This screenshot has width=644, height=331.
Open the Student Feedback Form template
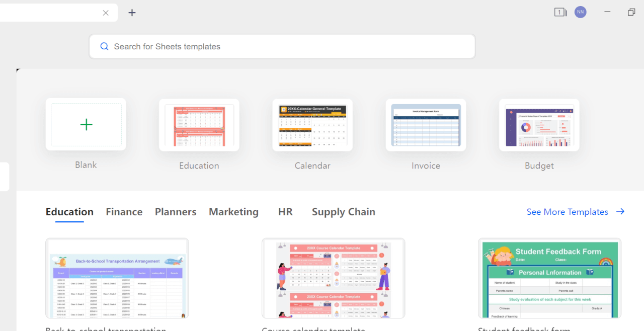(549, 278)
